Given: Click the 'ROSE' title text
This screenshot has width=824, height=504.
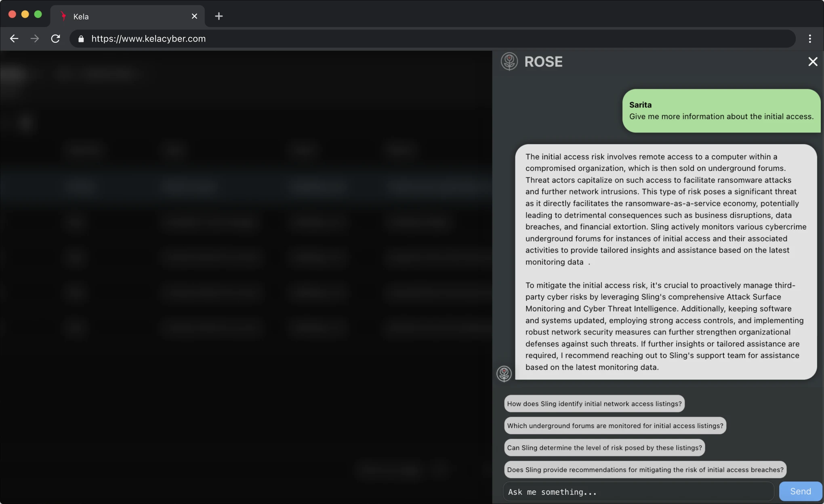Looking at the screenshot, I should (543, 62).
